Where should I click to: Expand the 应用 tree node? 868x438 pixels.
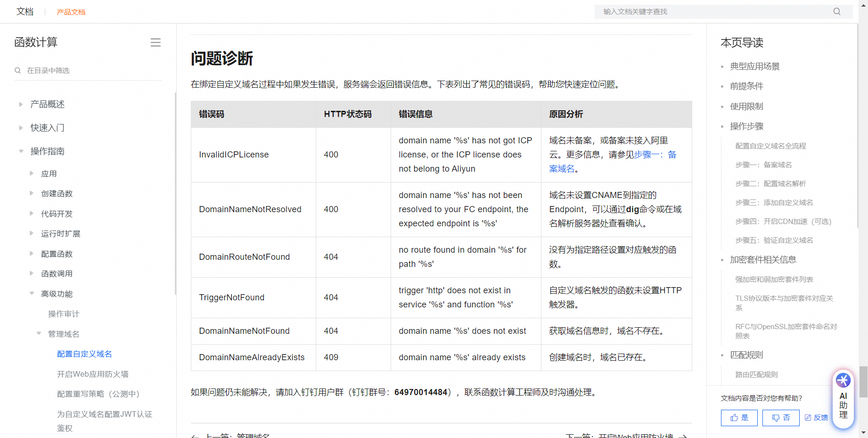click(32, 174)
